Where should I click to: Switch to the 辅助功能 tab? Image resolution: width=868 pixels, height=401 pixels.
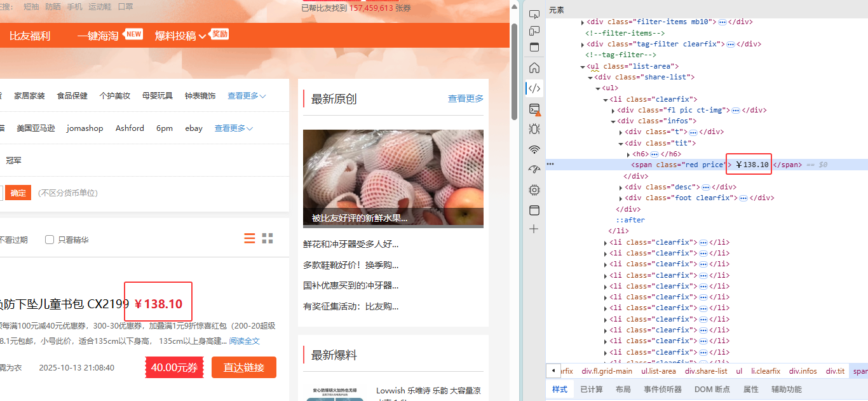pos(787,390)
